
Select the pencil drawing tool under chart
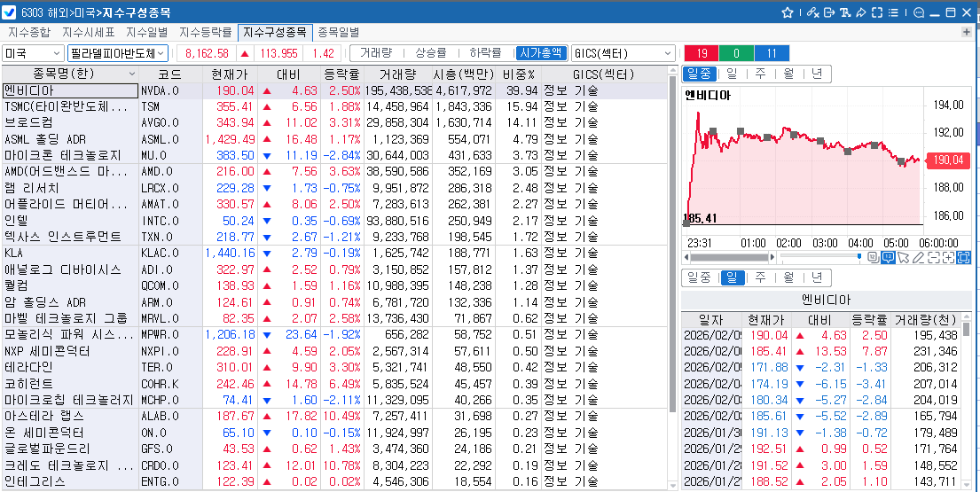[x=918, y=257]
